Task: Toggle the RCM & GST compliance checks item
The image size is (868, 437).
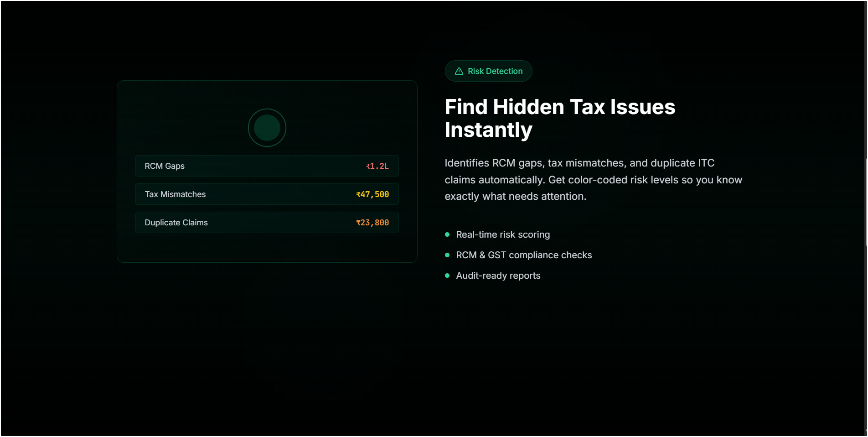Action: (x=523, y=255)
